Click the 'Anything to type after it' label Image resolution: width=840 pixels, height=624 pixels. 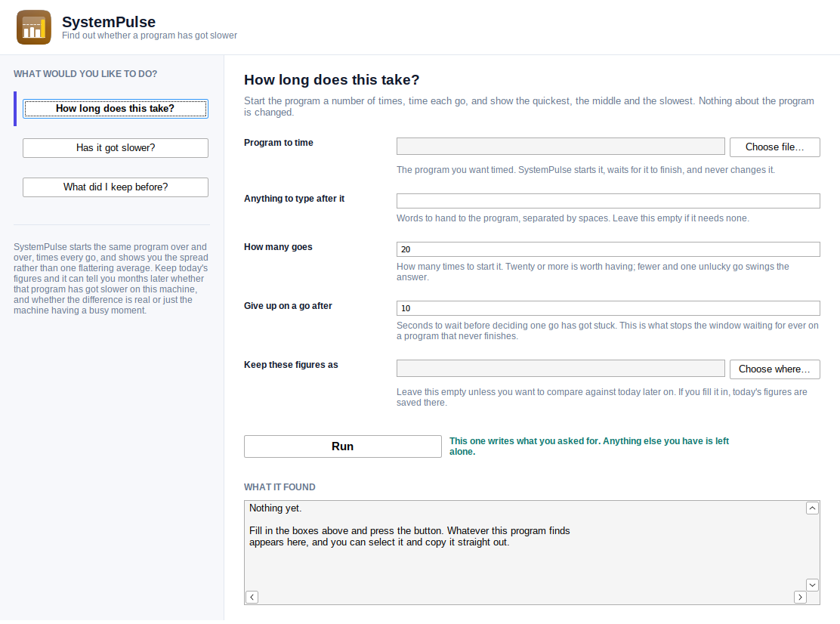(294, 198)
